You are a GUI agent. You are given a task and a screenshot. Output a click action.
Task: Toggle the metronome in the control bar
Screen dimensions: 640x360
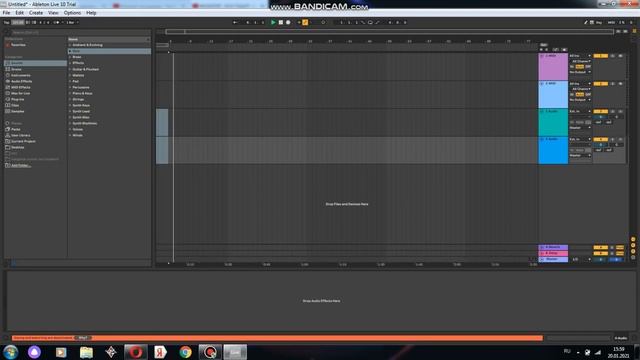(x=57, y=22)
